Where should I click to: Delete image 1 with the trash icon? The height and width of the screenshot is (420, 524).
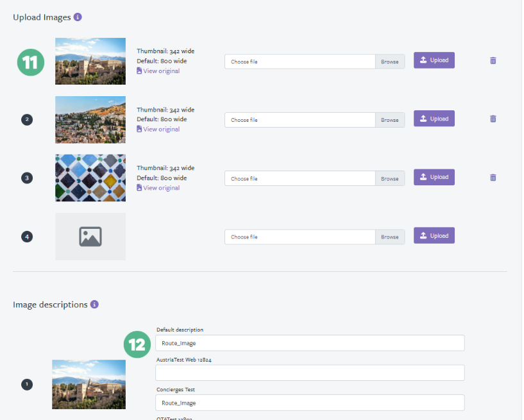coord(493,60)
